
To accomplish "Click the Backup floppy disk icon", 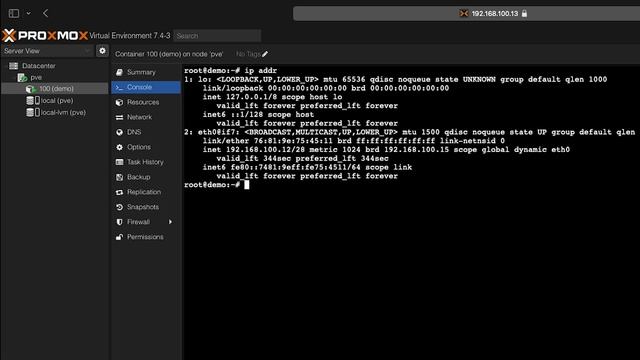I will tap(119, 177).
